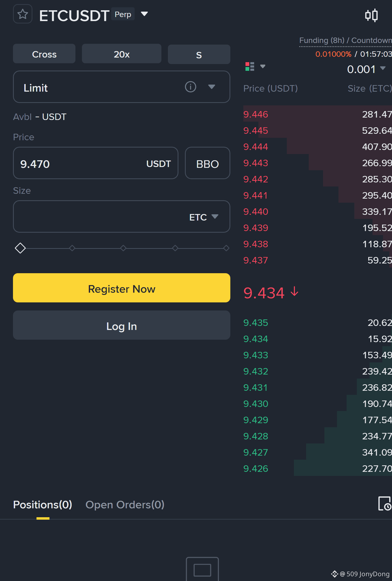This screenshot has width=392, height=581.
Task: Toggle the Cross margin mode button
Action: pos(44,54)
